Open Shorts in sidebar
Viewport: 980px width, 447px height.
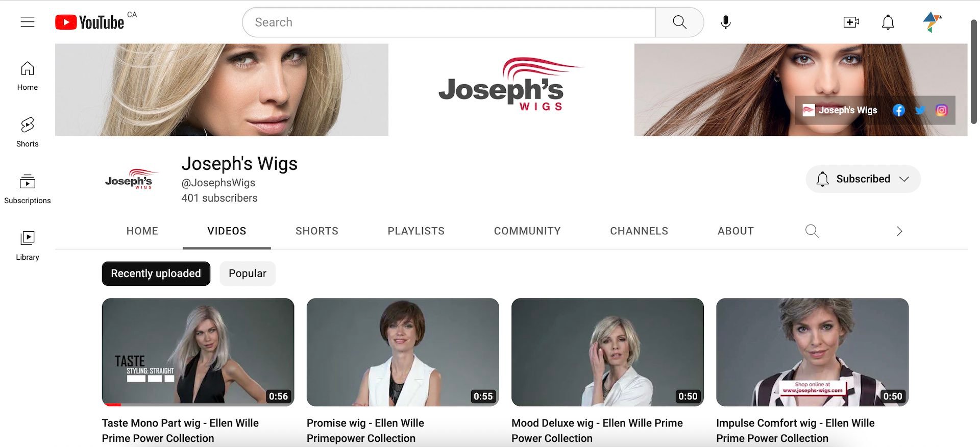[x=28, y=133]
